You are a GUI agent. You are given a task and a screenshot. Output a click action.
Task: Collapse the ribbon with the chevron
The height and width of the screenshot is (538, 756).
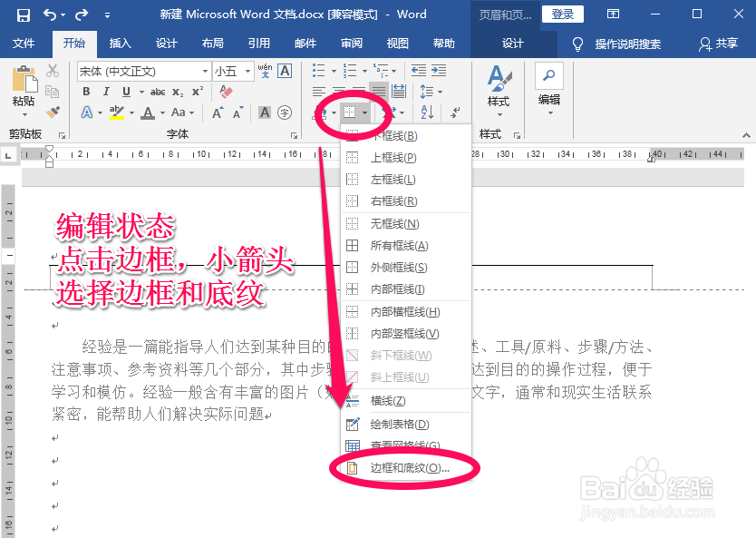(x=746, y=135)
